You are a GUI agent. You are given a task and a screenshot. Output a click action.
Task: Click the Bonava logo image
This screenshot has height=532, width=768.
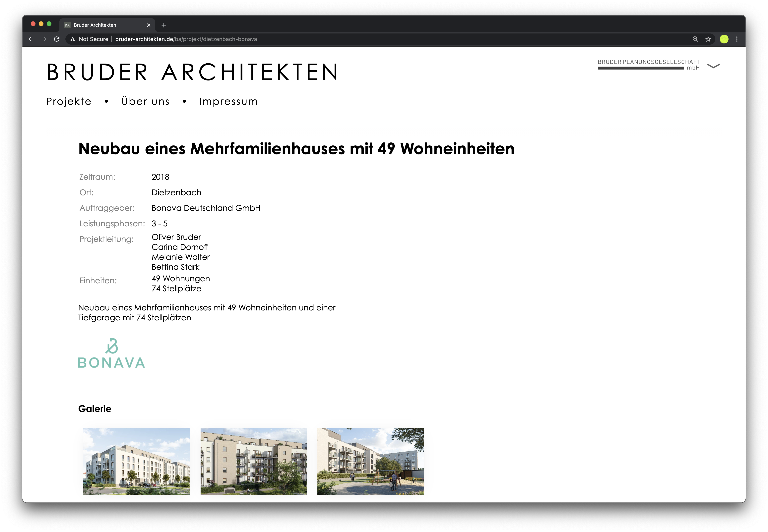click(x=111, y=354)
